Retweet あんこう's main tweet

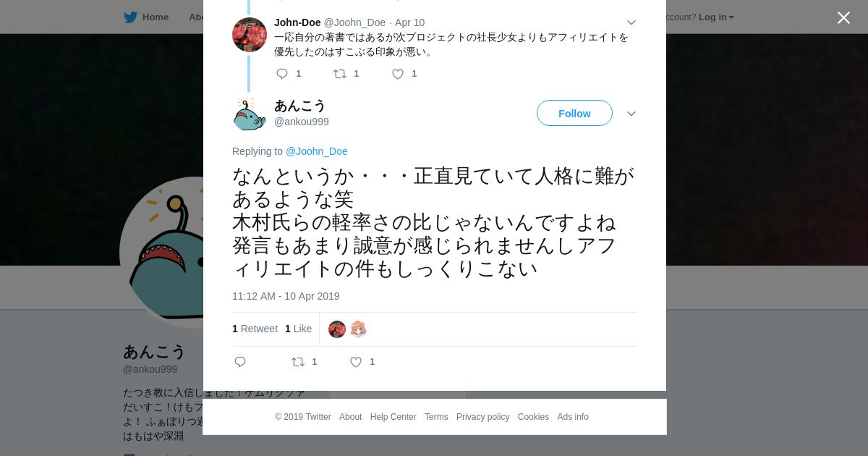(298, 362)
